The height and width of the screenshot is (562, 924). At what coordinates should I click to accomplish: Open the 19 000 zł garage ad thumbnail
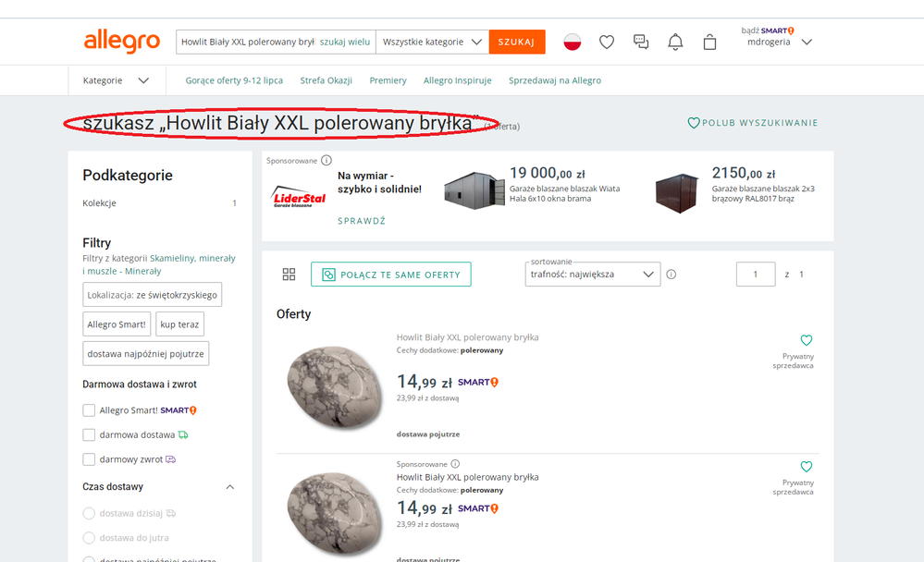pyautogui.click(x=474, y=190)
